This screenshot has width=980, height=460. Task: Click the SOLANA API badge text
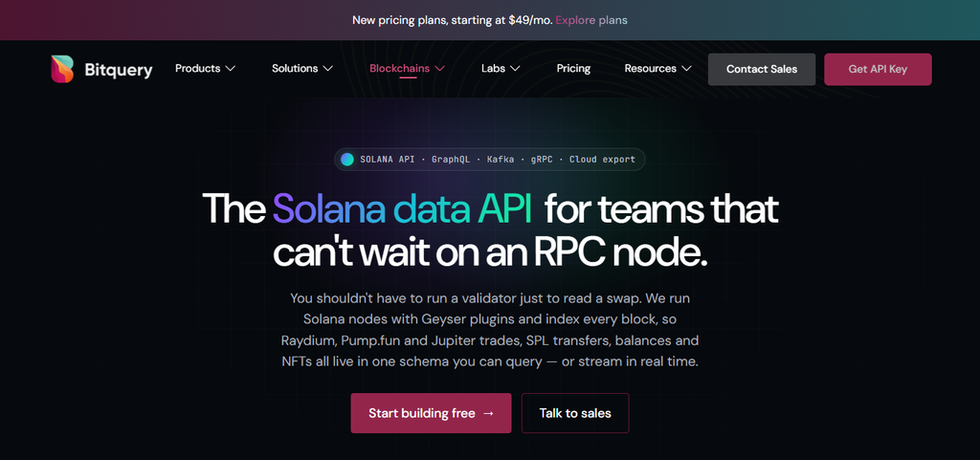point(389,159)
